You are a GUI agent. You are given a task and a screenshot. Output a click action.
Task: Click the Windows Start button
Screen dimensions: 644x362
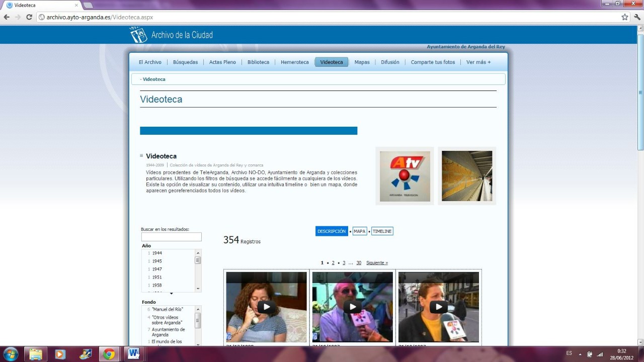coord(11,353)
